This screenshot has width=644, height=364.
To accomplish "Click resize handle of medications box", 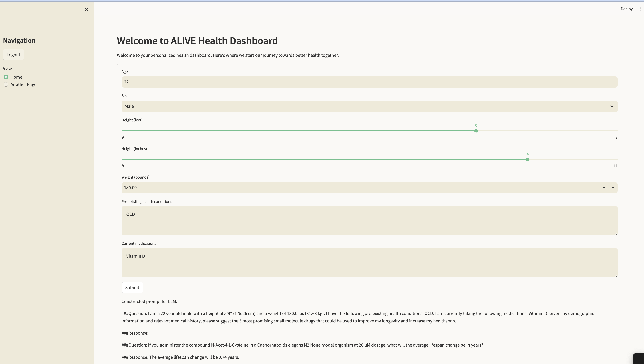I will click(x=616, y=275).
